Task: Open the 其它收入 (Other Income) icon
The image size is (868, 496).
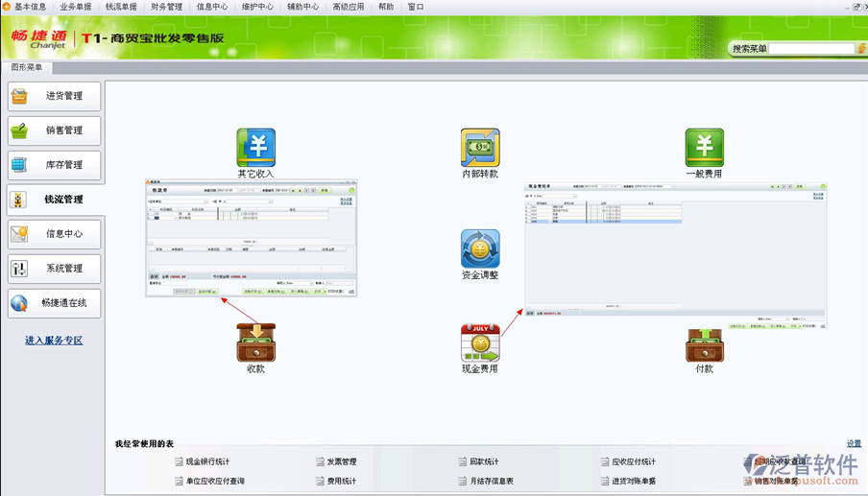Action: [255, 148]
